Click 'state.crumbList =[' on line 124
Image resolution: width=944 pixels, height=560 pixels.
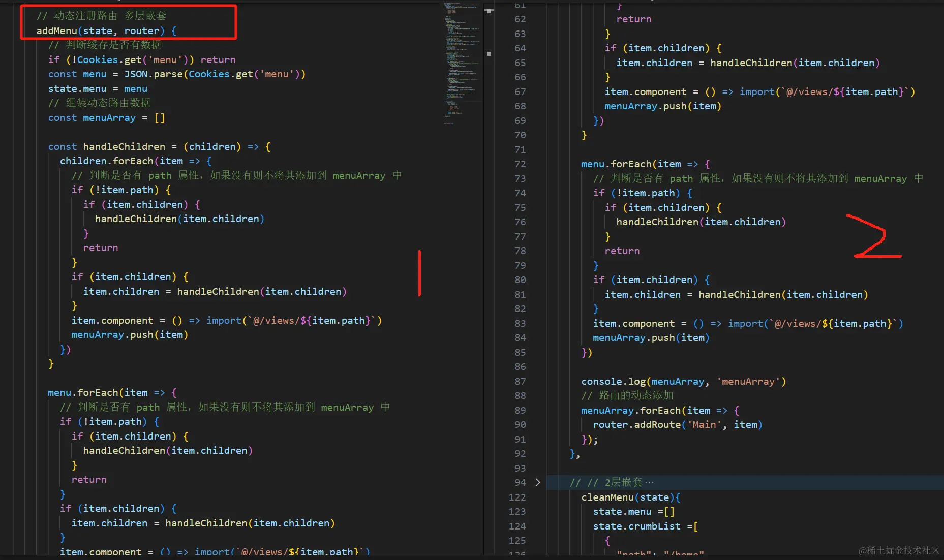click(x=646, y=526)
